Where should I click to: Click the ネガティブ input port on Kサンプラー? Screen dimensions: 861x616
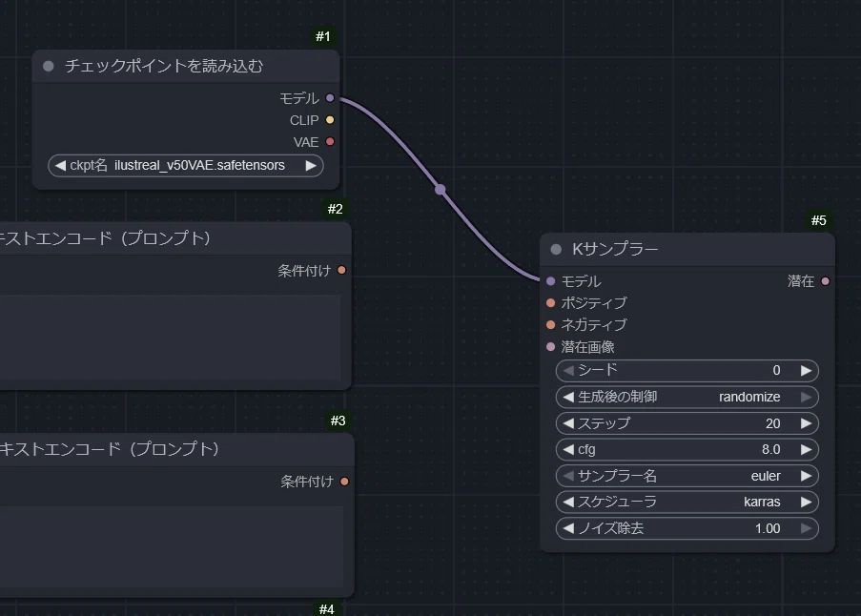(551, 325)
